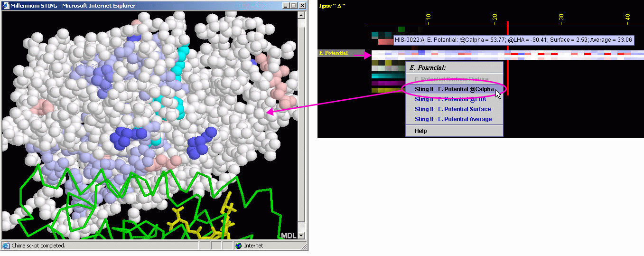This screenshot has width=644, height=256.
Task: Click residue number 20 on ruler
Action: [x=495, y=17]
